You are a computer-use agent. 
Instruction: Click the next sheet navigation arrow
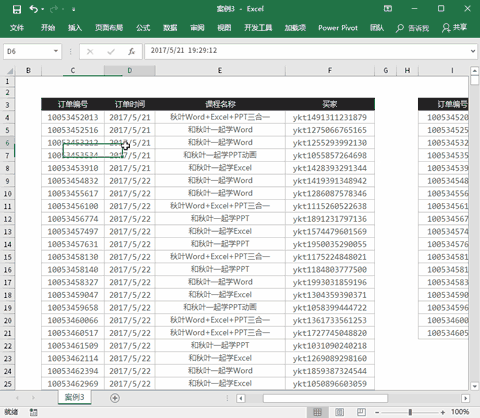coord(33,398)
